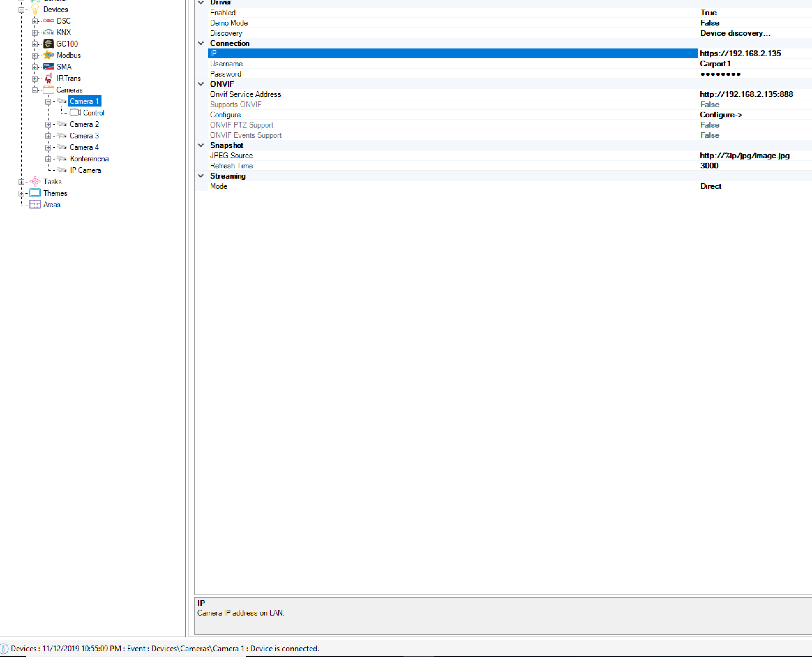Image resolution: width=812 pixels, height=657 pixels.
Task: Click the GC100 device icon
Action: pos(49,44)
